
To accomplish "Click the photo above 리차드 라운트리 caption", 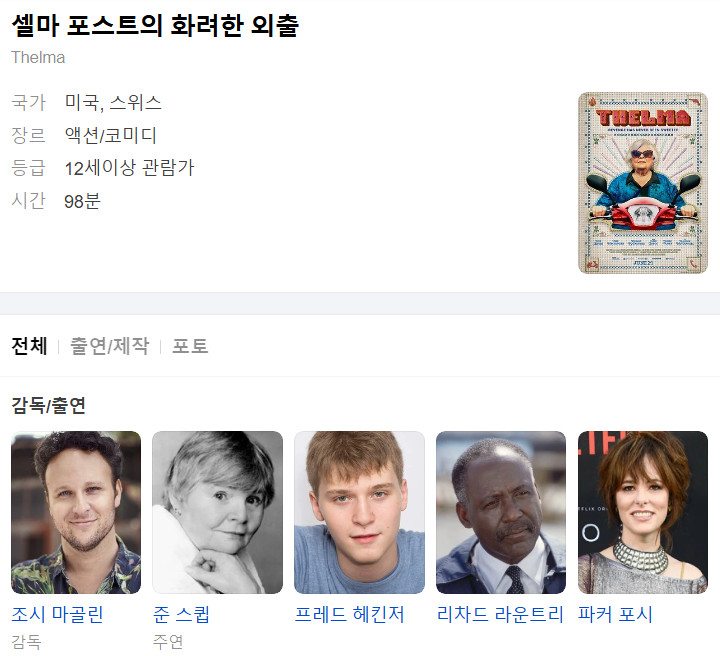I will pos(501,512).
